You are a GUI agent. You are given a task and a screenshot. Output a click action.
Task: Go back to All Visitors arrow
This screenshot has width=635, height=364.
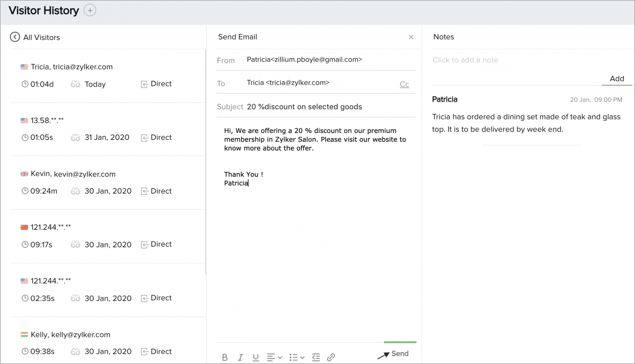15,37
